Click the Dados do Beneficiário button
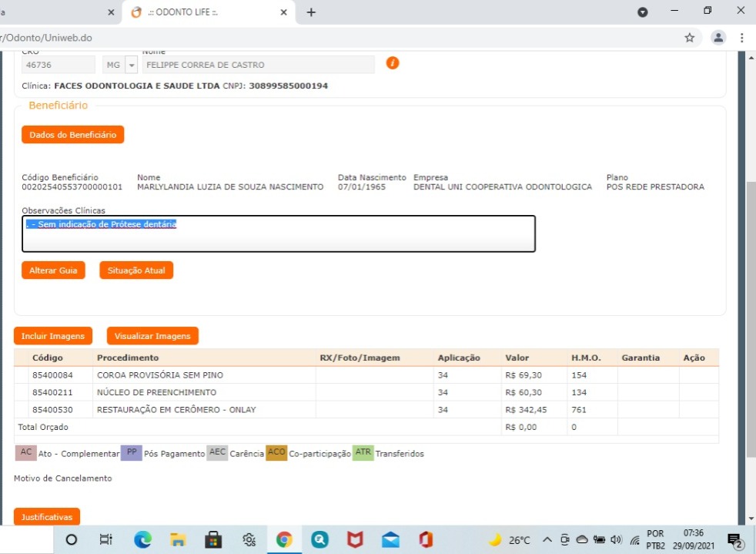756x554 pixels. pos(72,135)
